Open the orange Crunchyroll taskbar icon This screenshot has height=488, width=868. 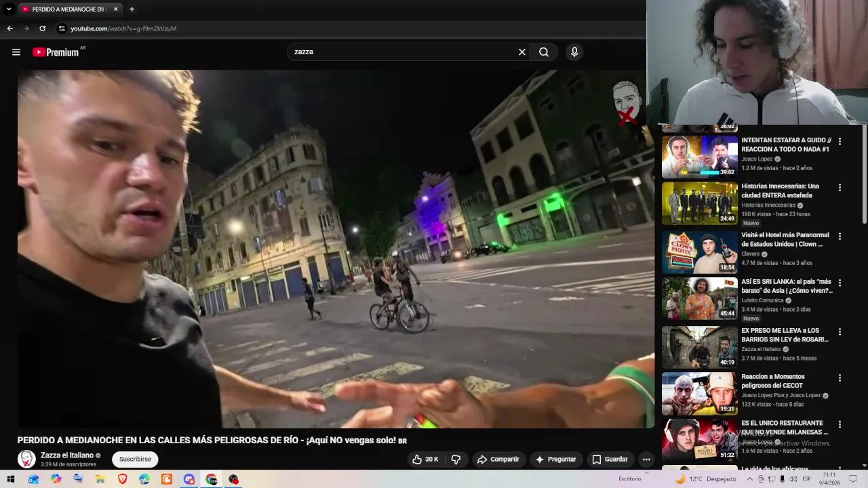coord(167,479)
